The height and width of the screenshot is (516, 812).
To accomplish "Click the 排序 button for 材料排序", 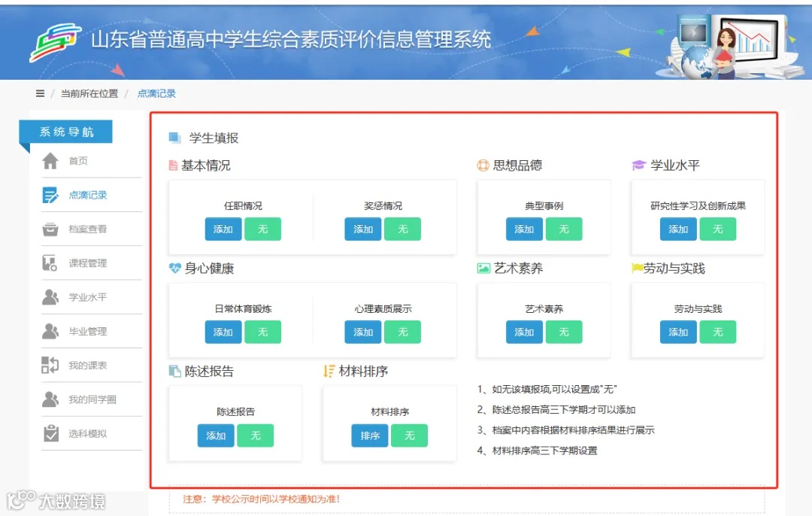I will 368,435.
